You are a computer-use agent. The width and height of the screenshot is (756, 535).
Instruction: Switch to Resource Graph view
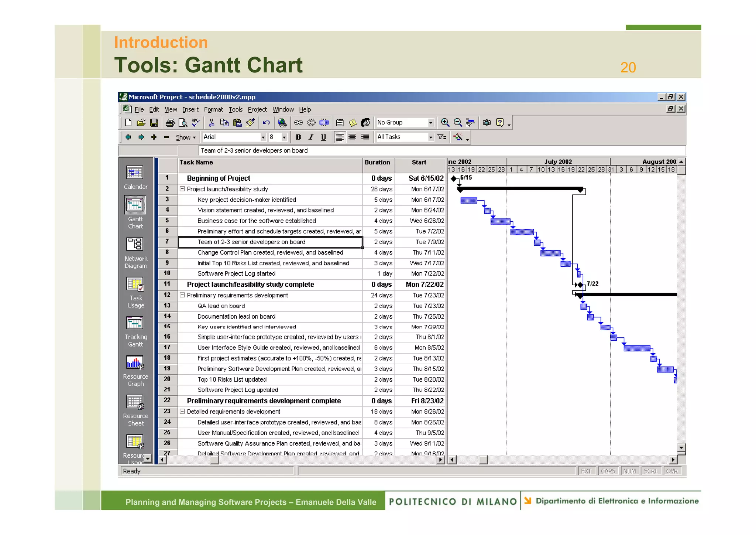coord(135,371)
